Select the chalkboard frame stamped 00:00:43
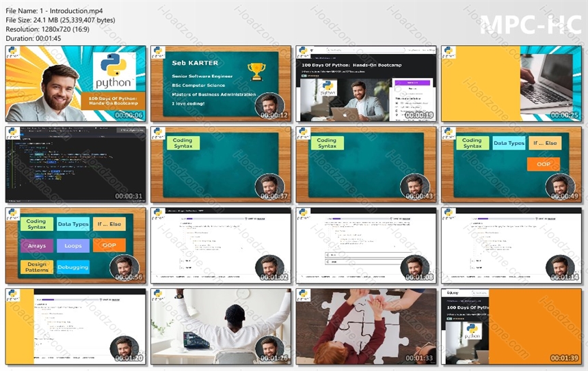Image resolution: width=588 pixels, height=371 pixels. point(366,165)
